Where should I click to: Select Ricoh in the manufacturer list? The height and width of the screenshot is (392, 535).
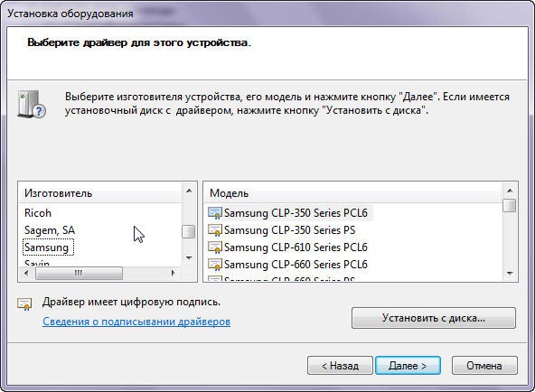coord(38,213)
